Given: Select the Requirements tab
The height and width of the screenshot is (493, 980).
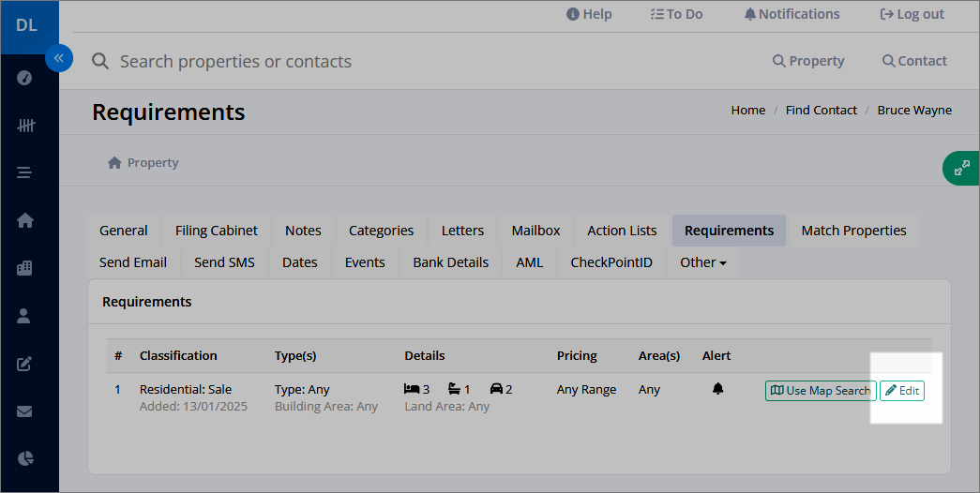Looking at the screenshot, I should click(x=729, y=231).
